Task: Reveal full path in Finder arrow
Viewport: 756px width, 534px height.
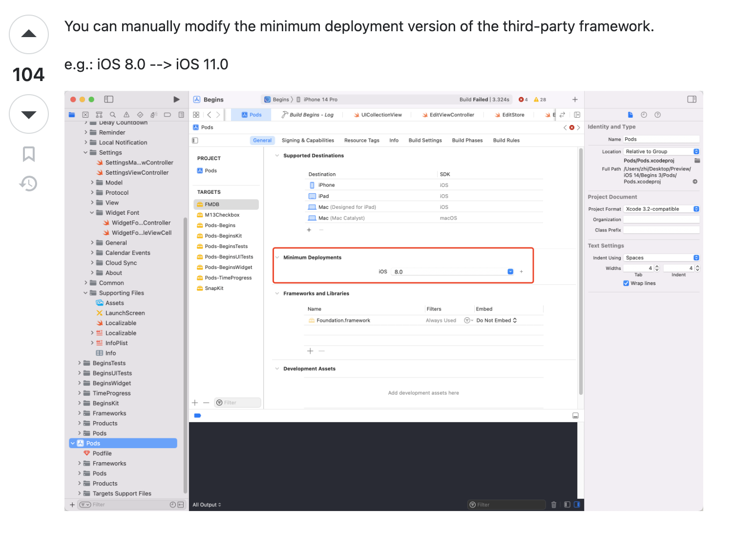Action: pyautogui.click(x=695, y=182)
